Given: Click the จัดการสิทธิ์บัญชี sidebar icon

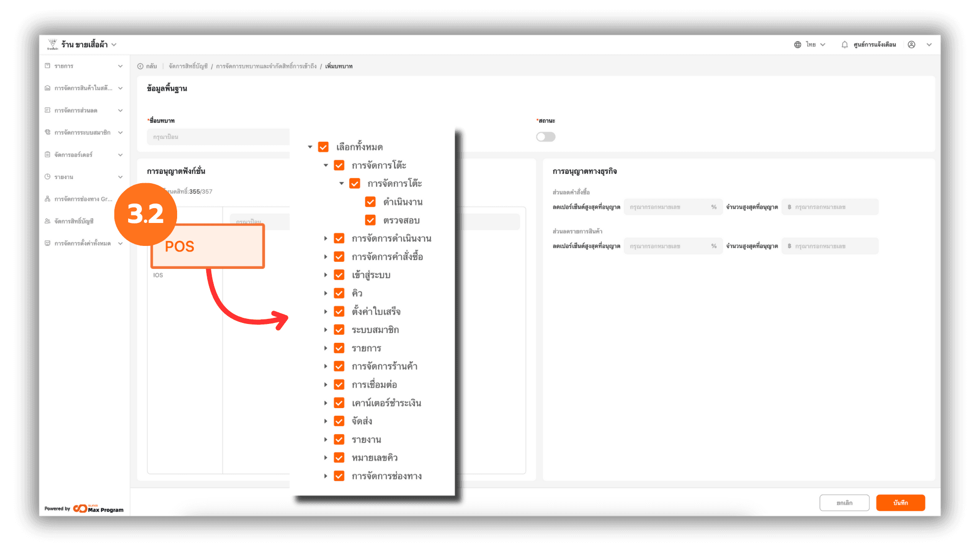Looking at the screenshot, I should click(47, 221).
